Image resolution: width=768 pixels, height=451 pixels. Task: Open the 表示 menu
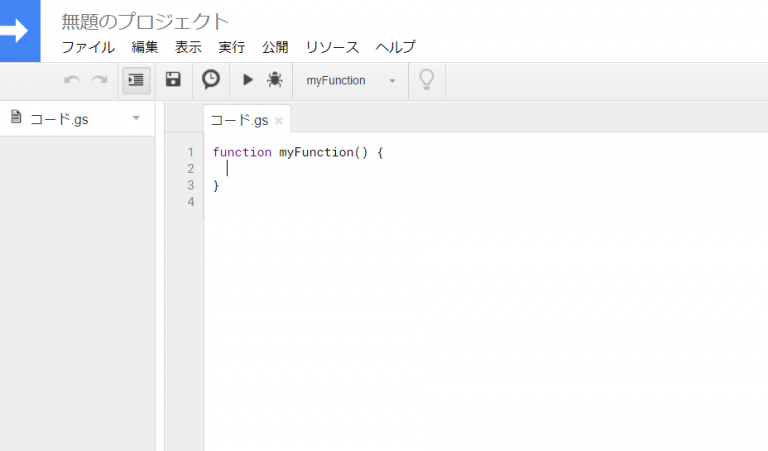pyautogui.click(x=189, y=47)
